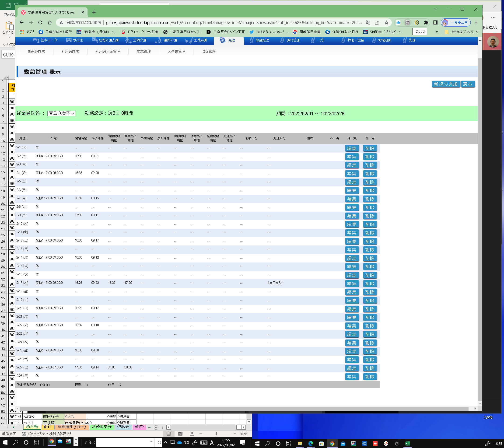Click the browser home icon
This screenshot has width=504, height=448.
click(x=49, y=22)
